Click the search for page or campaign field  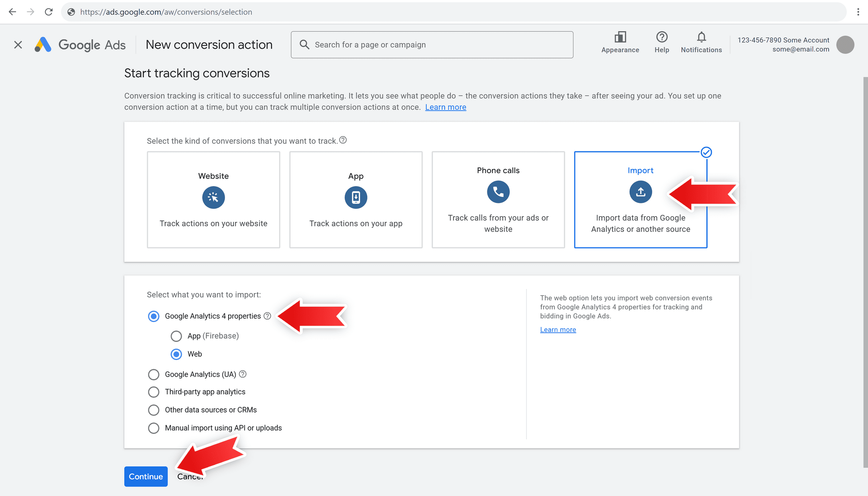[x=432, y=45]
